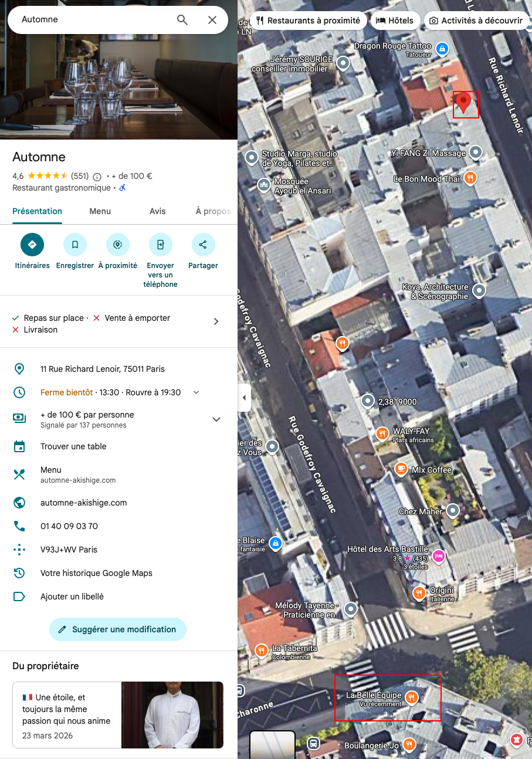Select the bus stop transit icon
Screen dimensions: 532x759
(x=314, y=744)
